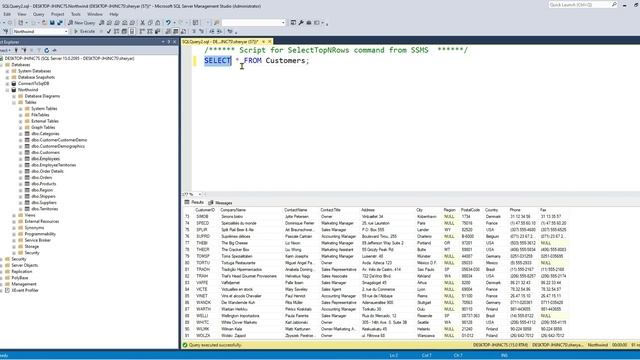
Task: Close the SQLQuery2.sql tab
Action: 269,42
